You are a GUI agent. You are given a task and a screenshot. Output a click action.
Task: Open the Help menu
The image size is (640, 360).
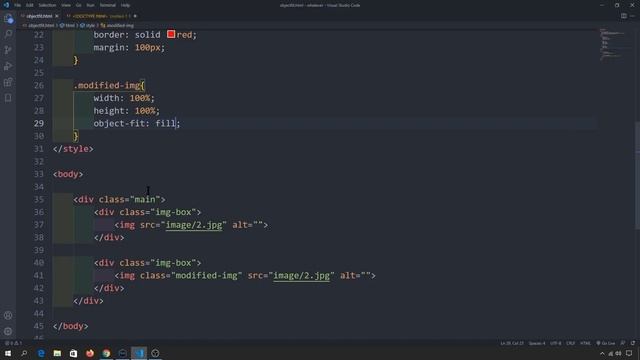click(125, 5)
